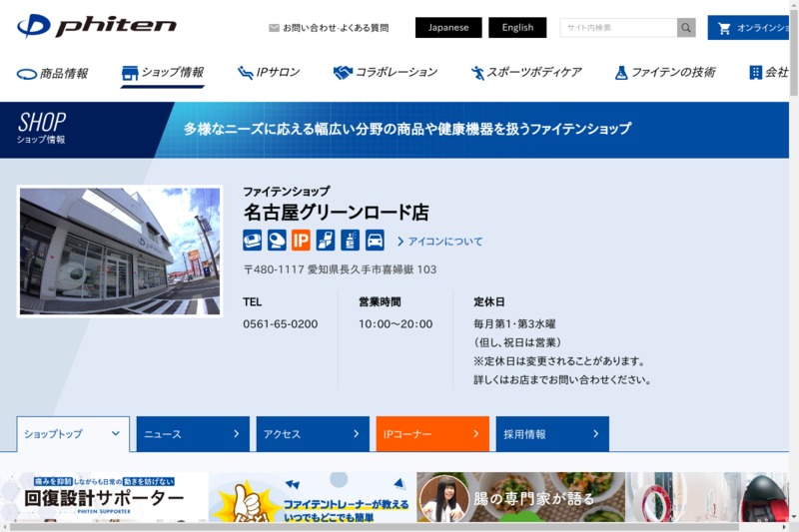The width and height of the screenshot is (799, 532).
Task: Open the 回復設計サポーター banner
Action: [104, 497]
